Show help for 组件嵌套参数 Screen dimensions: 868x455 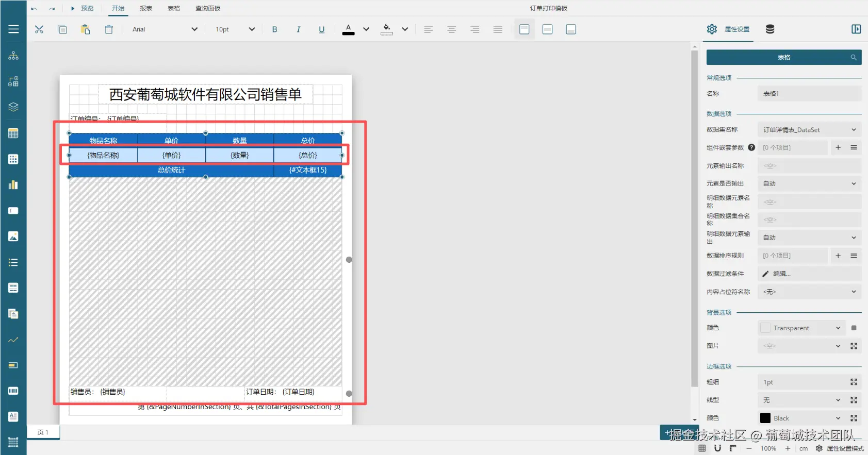click(x=751, y=147)
